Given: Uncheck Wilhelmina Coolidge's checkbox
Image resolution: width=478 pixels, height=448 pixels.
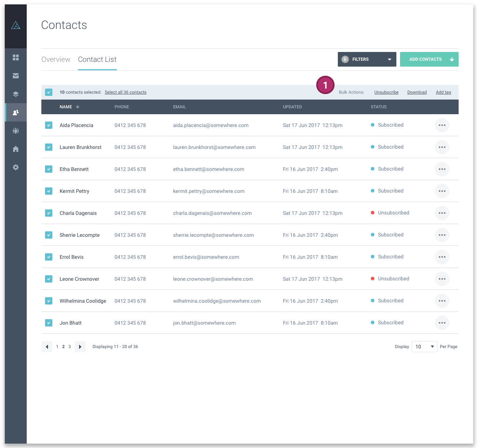Looking at the screenshot, I should tap(49, 301).
